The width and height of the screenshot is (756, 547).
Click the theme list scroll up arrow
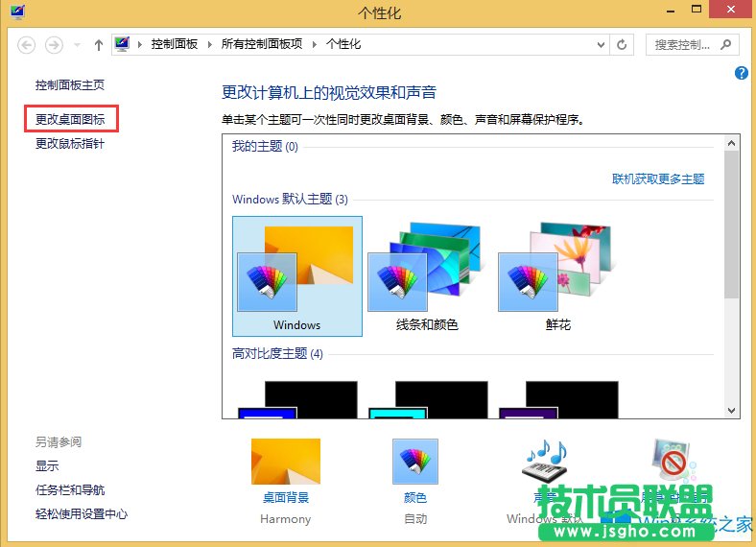tap(731, 143)
